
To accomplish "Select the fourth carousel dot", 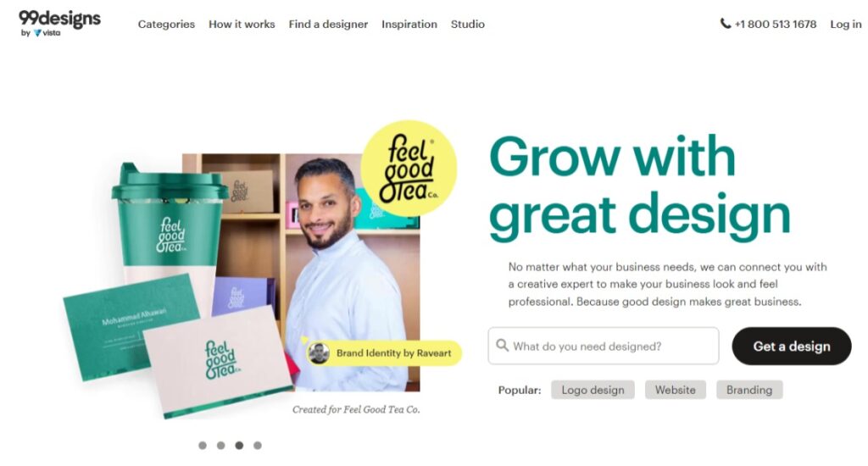I will (258, 445).
